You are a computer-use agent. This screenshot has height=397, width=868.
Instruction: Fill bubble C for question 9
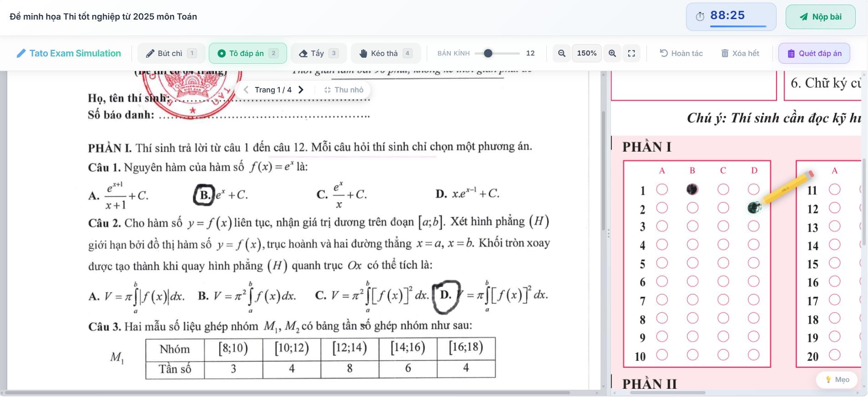coord(723,336)
